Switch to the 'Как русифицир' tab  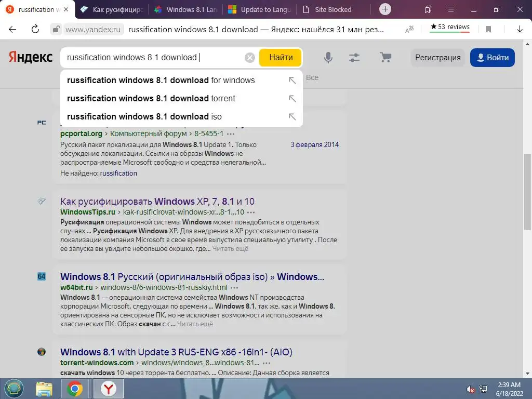point(112,9)
